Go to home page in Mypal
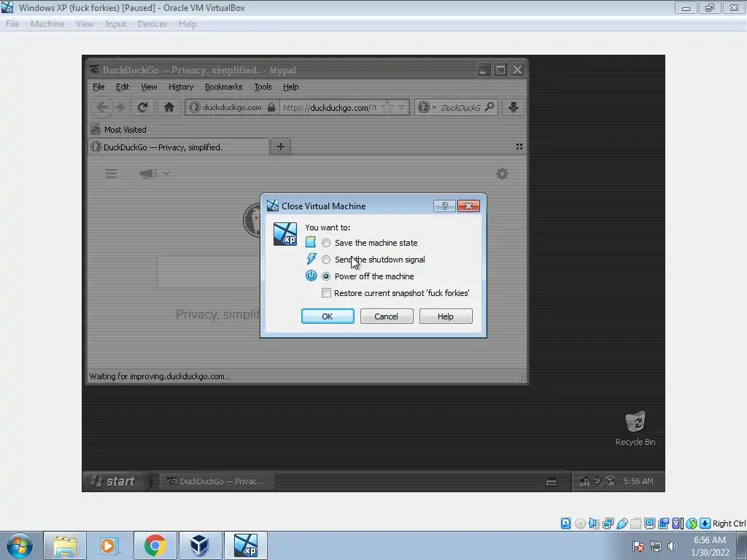This screenshot has height=560, width=747. click(169, 107)
